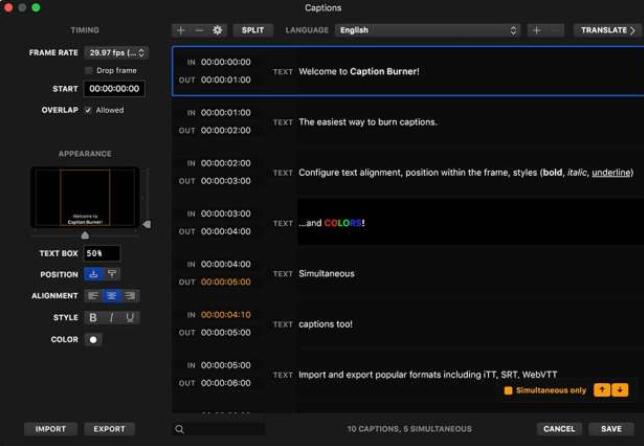Viewport: 644px width, 446px height.
Task: Click OUT time 00:00:02:00
Action: [226, 130]
